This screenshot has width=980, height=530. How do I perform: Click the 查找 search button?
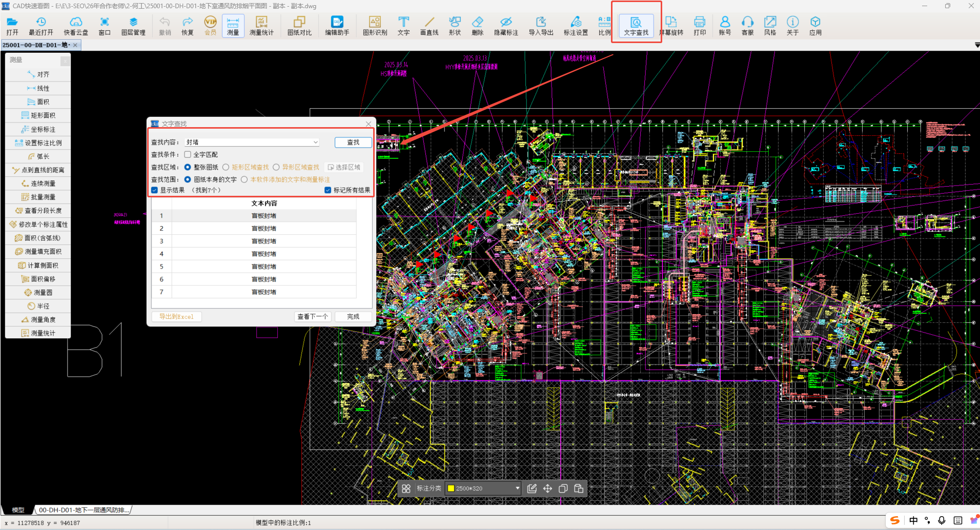[353, 142]
